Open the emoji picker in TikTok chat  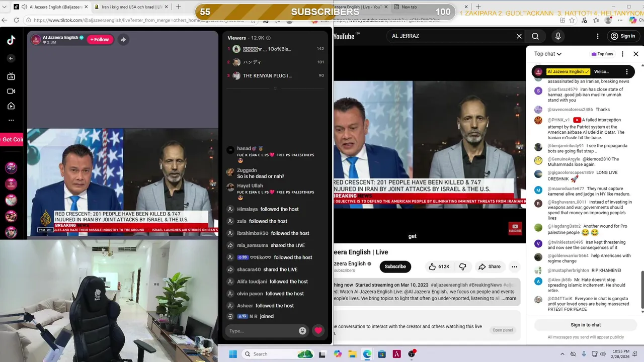(x=302, y=331)
